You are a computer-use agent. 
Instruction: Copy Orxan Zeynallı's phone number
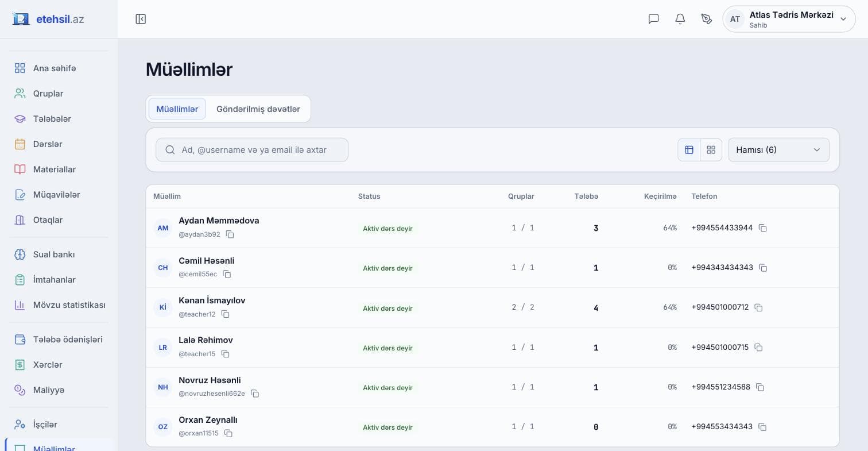(762, 427)
